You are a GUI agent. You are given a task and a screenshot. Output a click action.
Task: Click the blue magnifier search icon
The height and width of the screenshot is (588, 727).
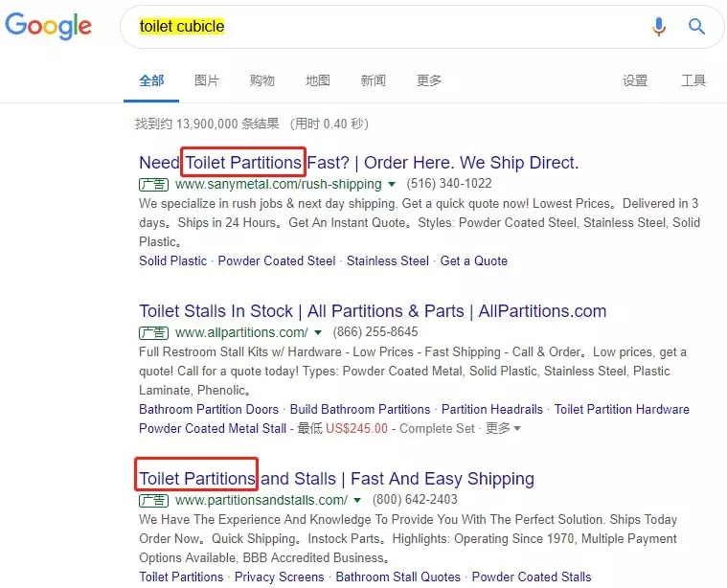696,27
